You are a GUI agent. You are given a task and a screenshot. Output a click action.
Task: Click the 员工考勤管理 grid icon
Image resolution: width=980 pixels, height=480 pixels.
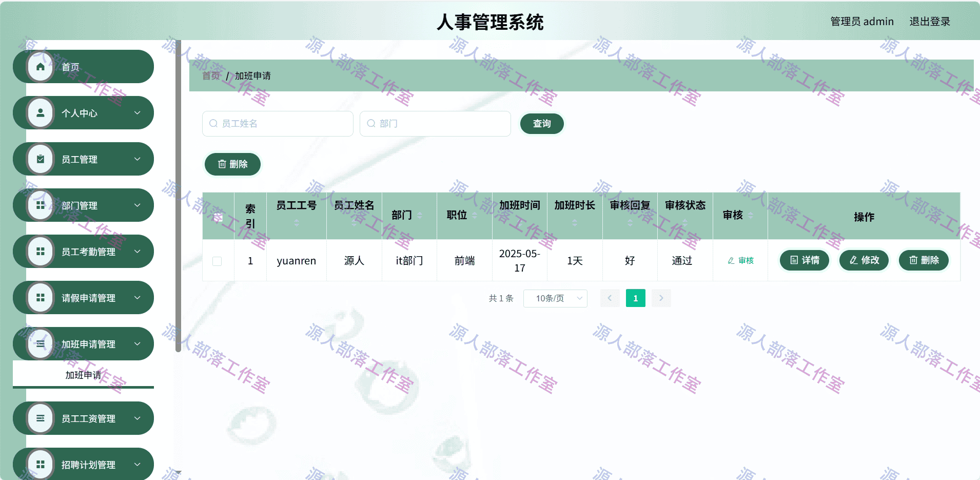(x=41, y=252)
